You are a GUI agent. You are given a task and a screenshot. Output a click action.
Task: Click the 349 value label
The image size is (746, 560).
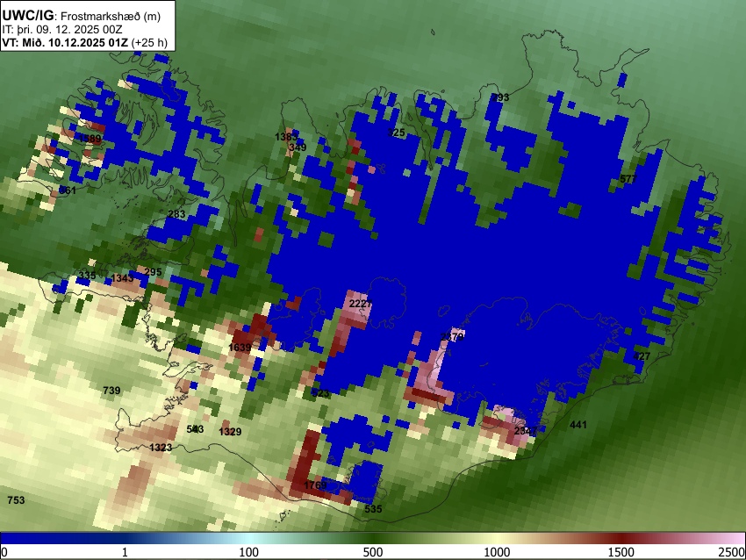point(298,147)
